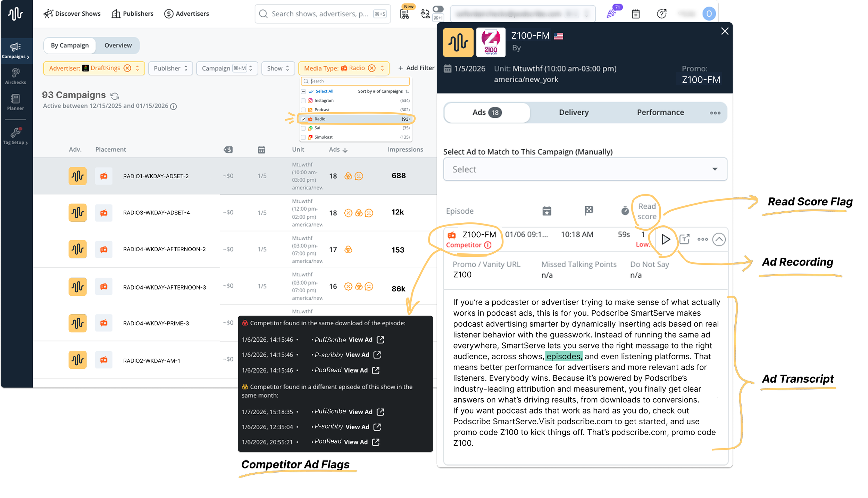Switch to the Delivery tab
Screen dimensions: 868x498
pos(574,113)
